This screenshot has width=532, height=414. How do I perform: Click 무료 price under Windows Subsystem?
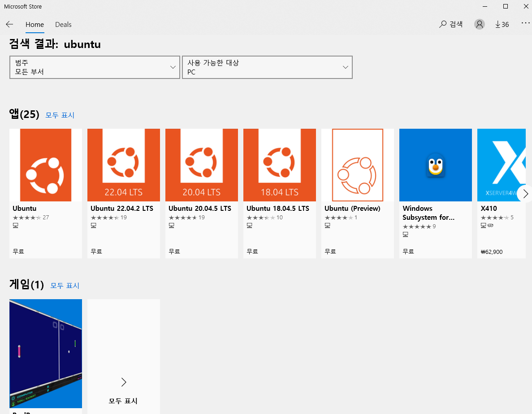click(x=408, y=252)
